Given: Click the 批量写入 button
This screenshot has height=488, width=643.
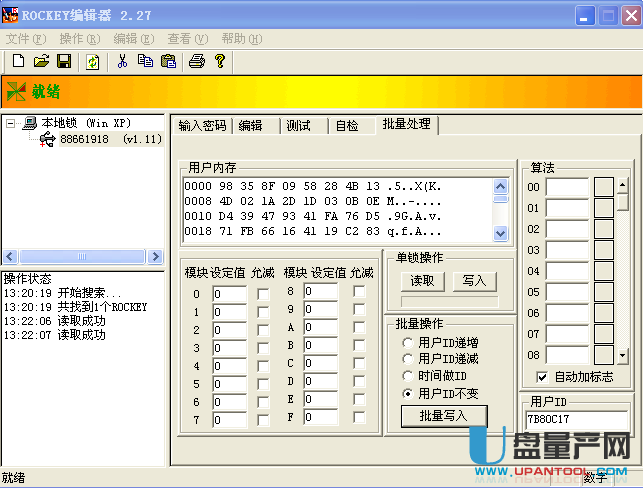Looking at the screenshot, I should [x=444, y=416].
